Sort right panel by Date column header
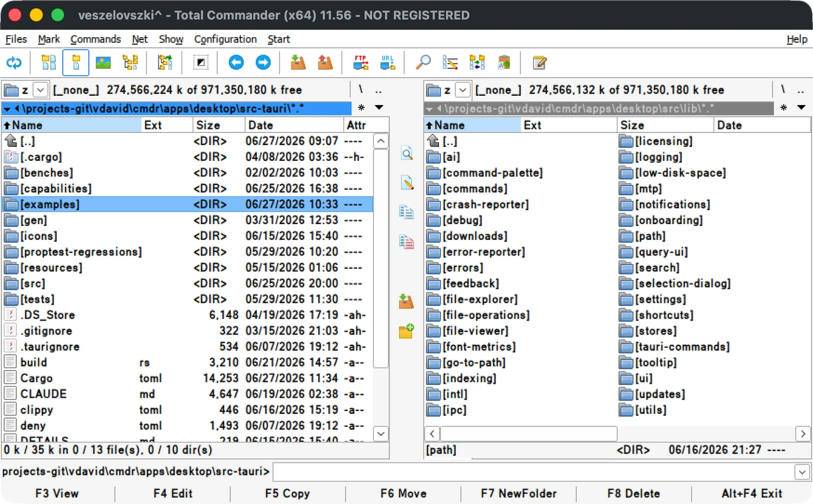The width and height of the screenshot is (813, 504). coord(762,125)
